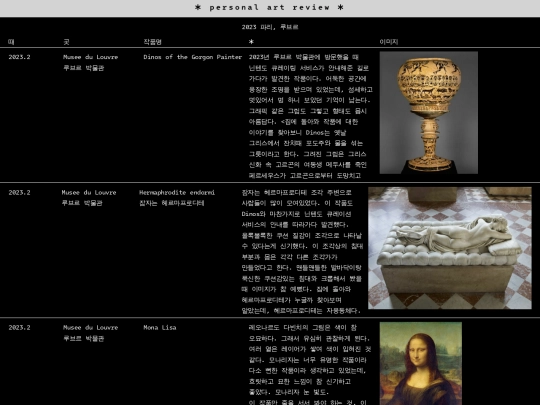Click the Dinos review paragraph text

pos(310,116)
